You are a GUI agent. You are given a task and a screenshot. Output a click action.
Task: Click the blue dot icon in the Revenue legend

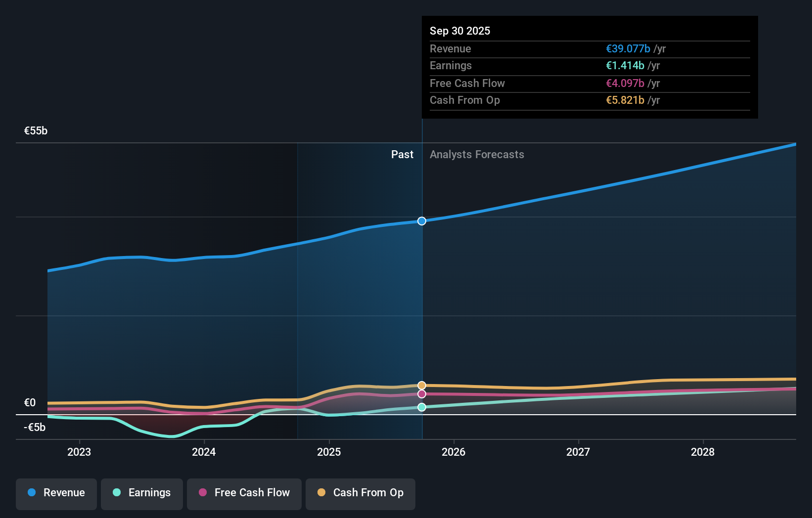tap(31, 492)
